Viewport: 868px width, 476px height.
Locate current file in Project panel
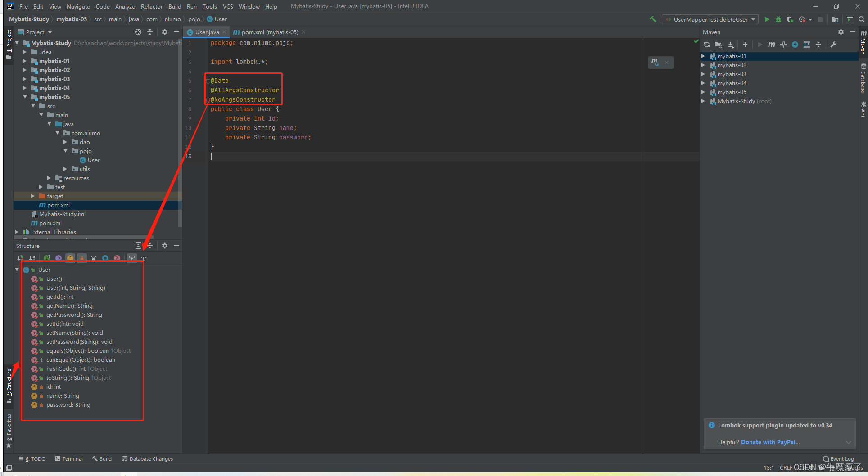[138, 32]
